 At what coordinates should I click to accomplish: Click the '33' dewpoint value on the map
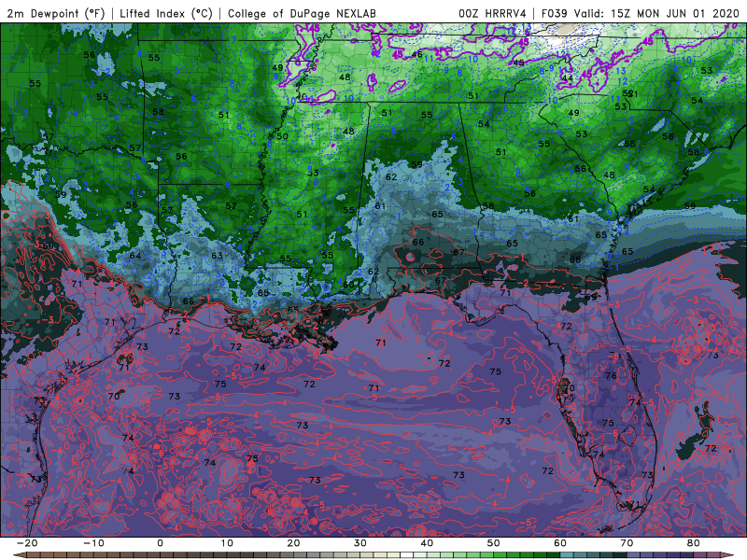point(313,173)
